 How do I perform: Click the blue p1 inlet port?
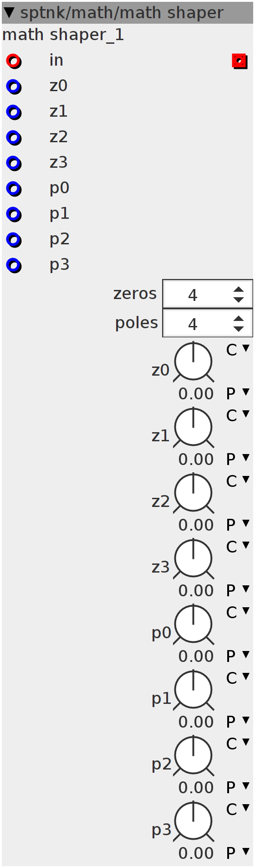[14, 214]
